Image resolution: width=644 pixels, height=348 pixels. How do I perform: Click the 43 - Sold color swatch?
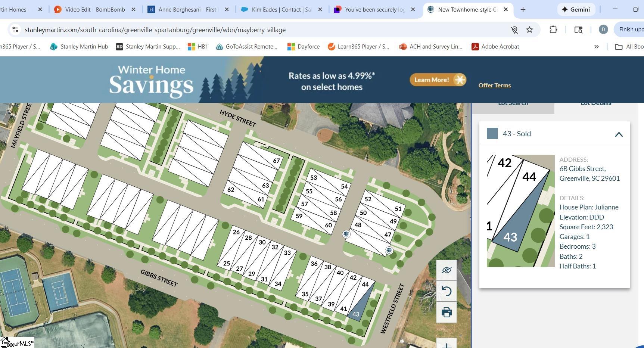click(492, 133)
